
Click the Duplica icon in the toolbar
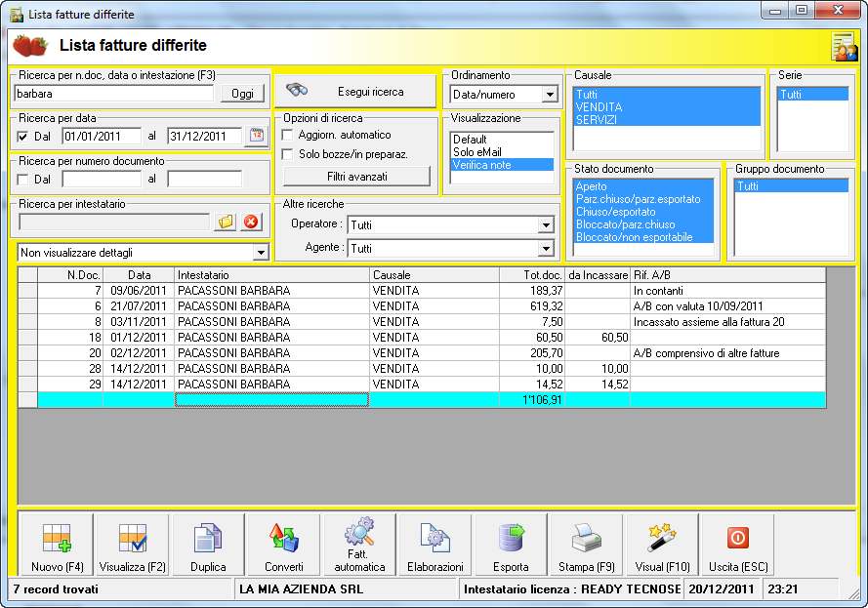coord(208,539)
